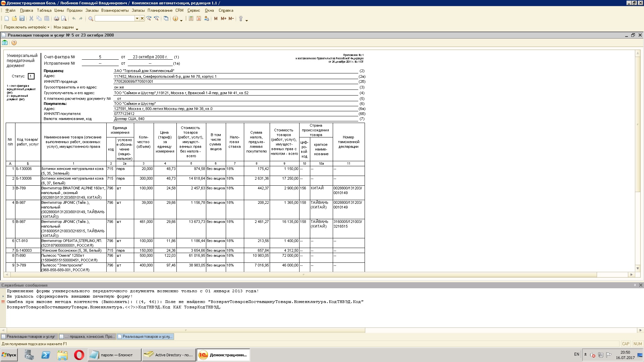Click the M+ memory add button
Screen dimensions: 644x362
[x=223, y=19]
